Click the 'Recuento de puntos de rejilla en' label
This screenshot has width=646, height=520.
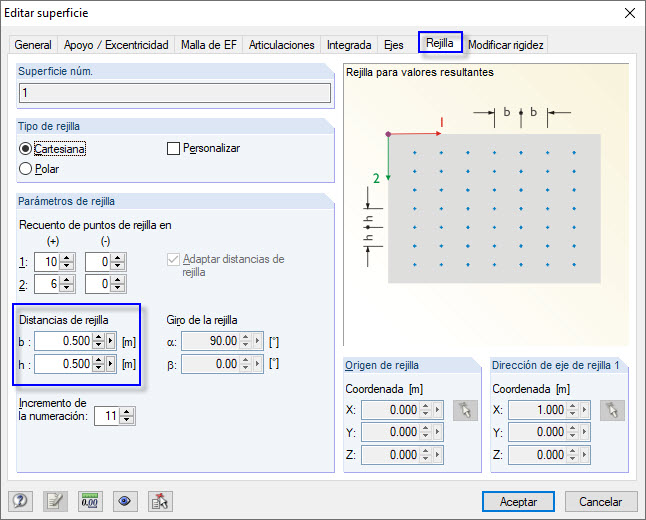click(95, 225)
